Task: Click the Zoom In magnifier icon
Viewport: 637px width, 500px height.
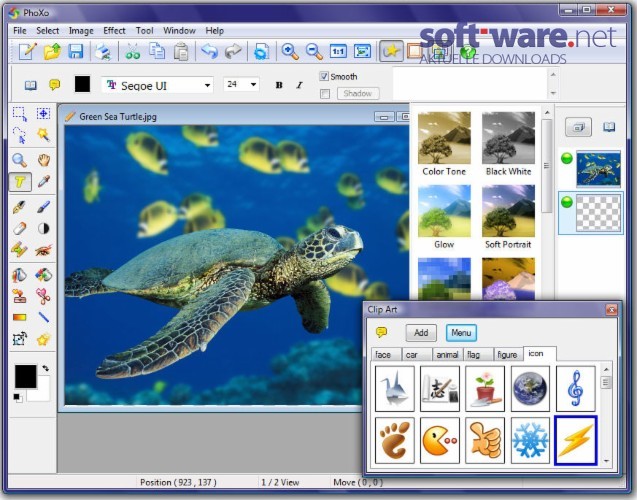Action: tap(290, 52)
